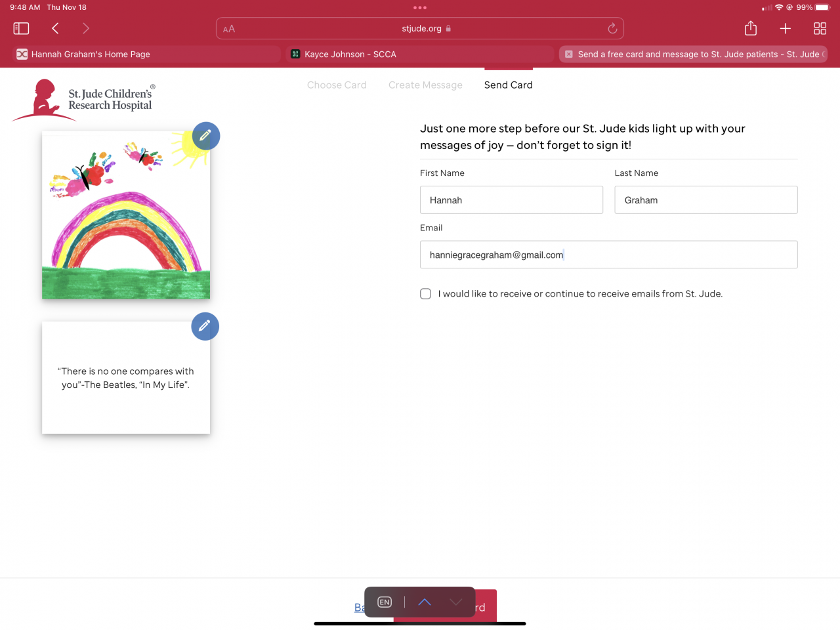Jump to previous field with up chevron

click(425, 602)
